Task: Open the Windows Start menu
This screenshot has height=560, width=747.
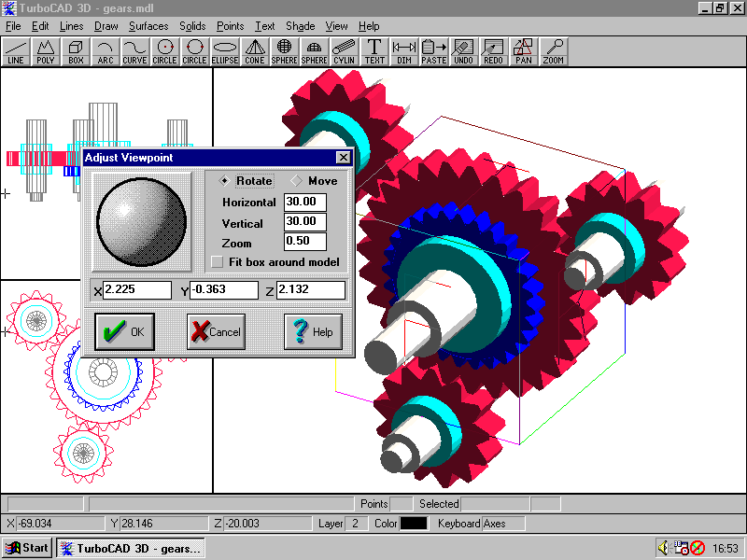Action: [x=27, y=548]
